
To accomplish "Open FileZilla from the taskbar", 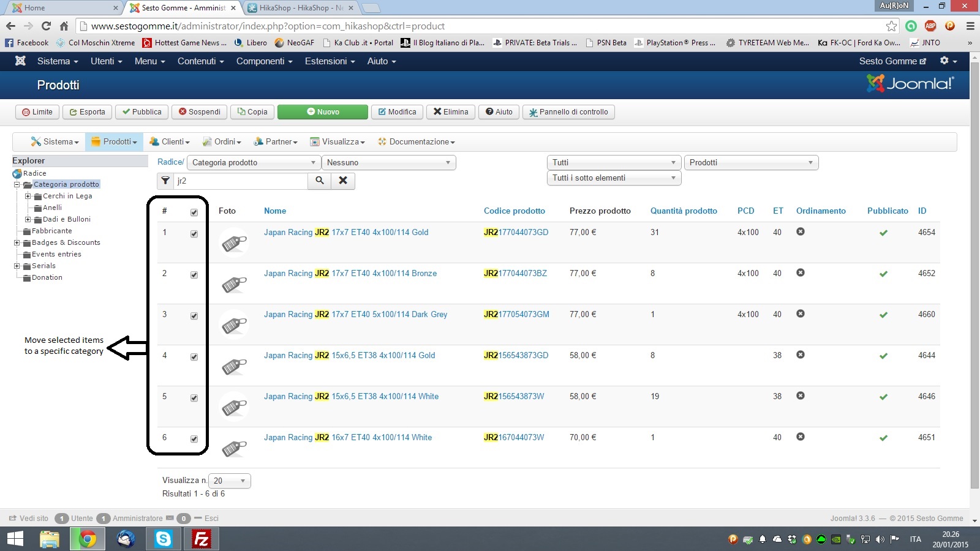I will [202, 539].
